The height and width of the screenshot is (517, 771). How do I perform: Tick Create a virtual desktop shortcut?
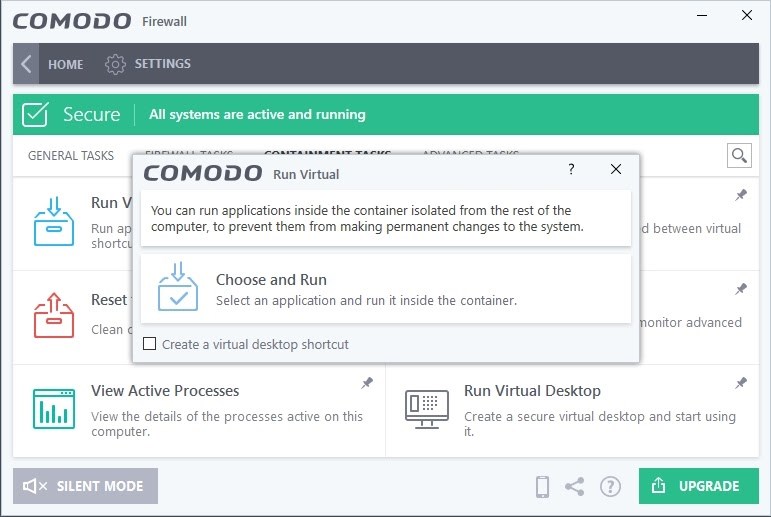149,343
